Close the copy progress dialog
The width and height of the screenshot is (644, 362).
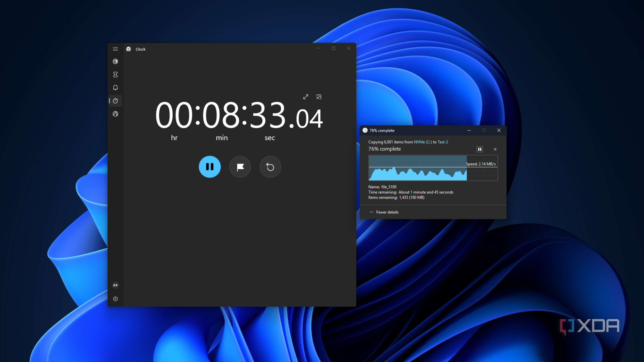(x=499, y=130)
